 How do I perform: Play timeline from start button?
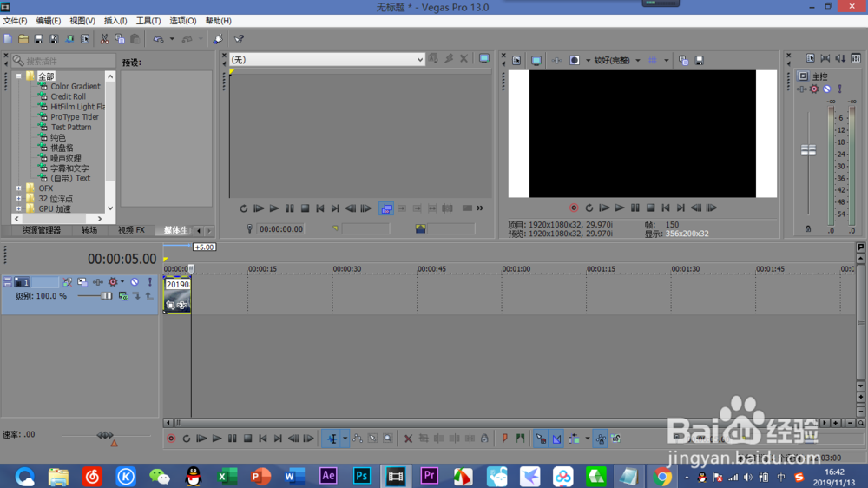201,439
